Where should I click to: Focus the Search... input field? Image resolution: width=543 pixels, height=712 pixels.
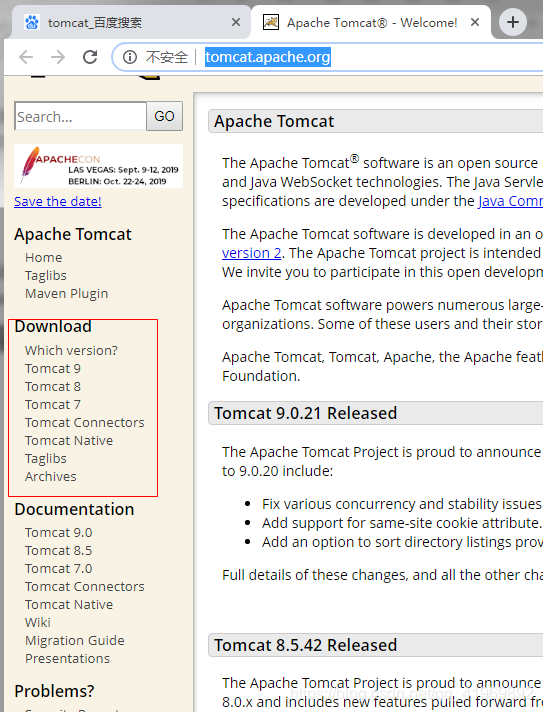point(80,116)
